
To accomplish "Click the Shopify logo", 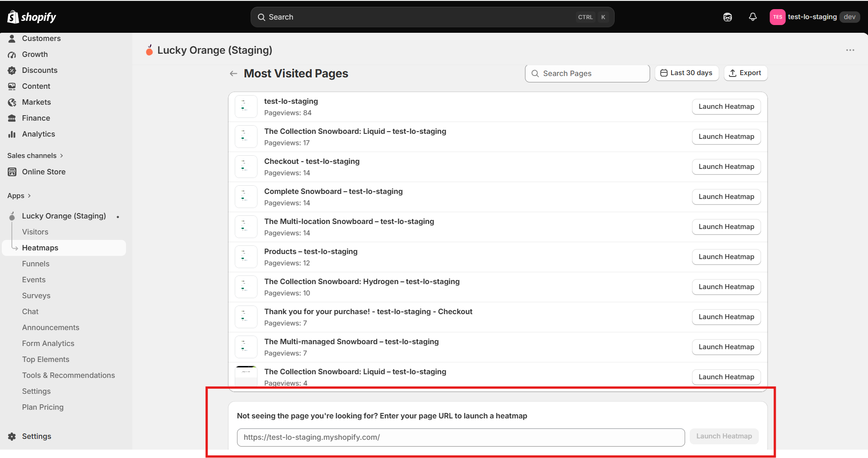I will coord(32,17).
